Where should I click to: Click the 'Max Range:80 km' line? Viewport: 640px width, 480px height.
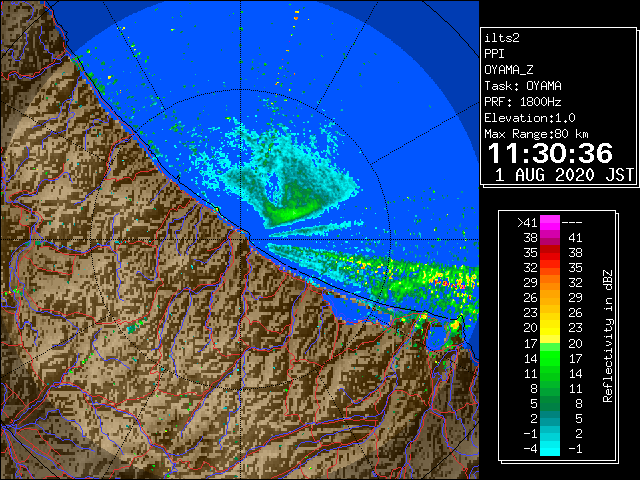coord(536,134)
